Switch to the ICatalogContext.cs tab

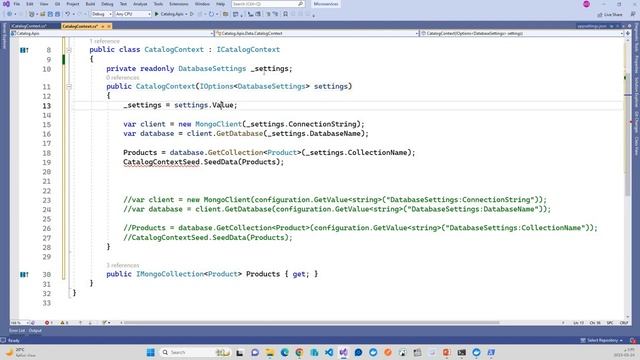[29, 26]
